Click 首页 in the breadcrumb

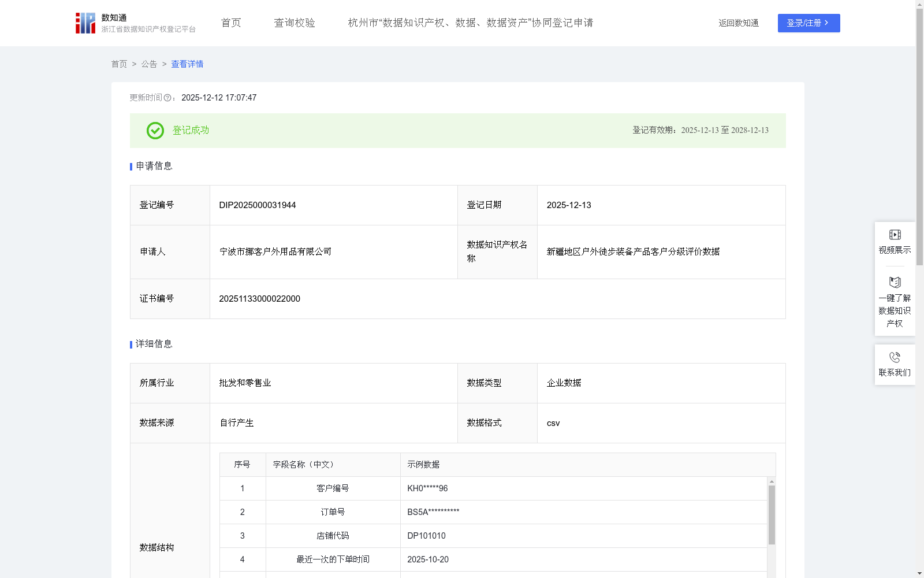[x=119, y=64]
